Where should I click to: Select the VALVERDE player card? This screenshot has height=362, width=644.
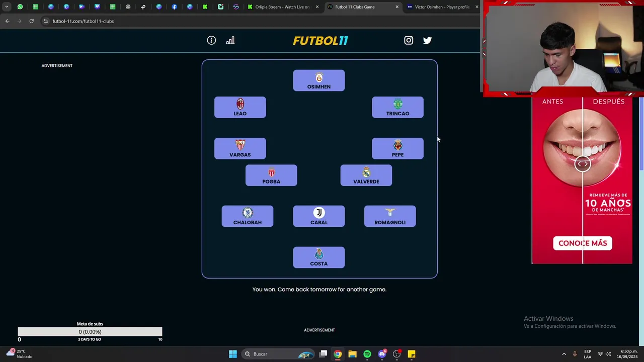[366, 175]
